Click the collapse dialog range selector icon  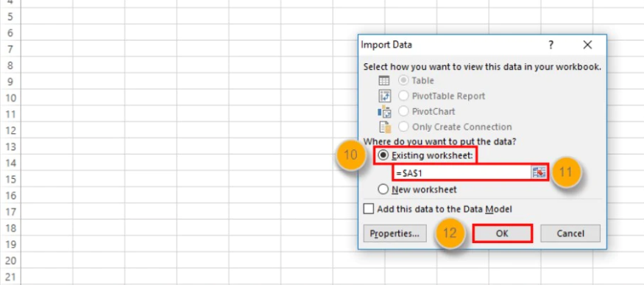(x=539, y=173)
